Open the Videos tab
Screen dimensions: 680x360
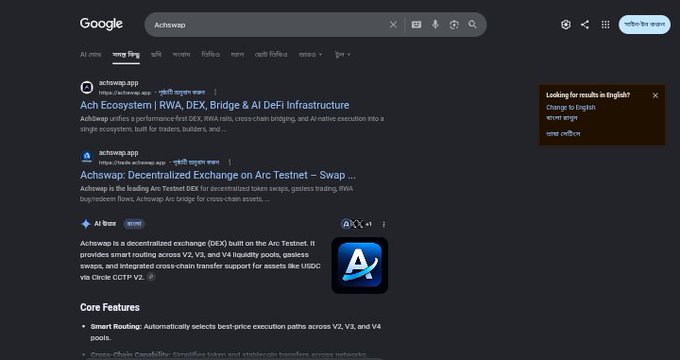pos(210,55)
